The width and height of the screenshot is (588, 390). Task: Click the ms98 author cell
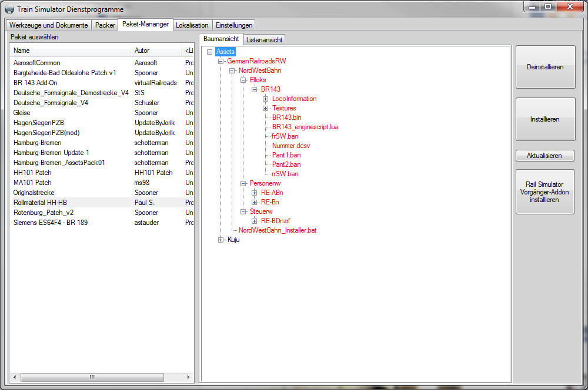142,183
